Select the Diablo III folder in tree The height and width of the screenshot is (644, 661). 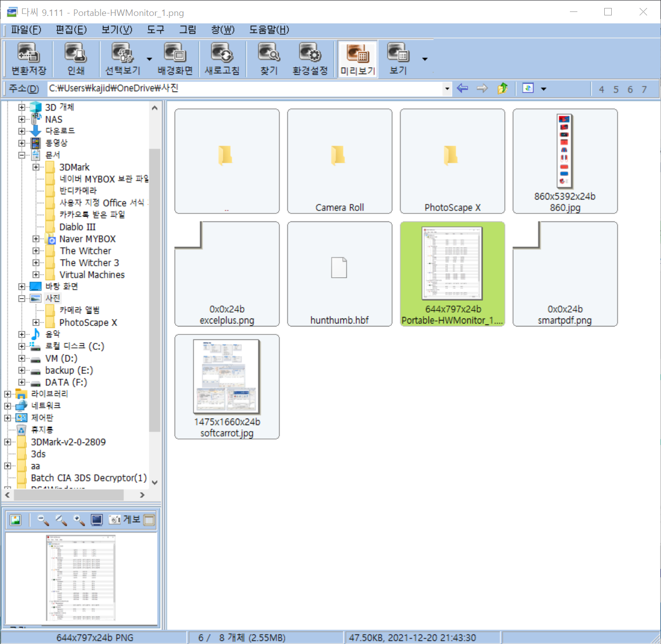77,227
